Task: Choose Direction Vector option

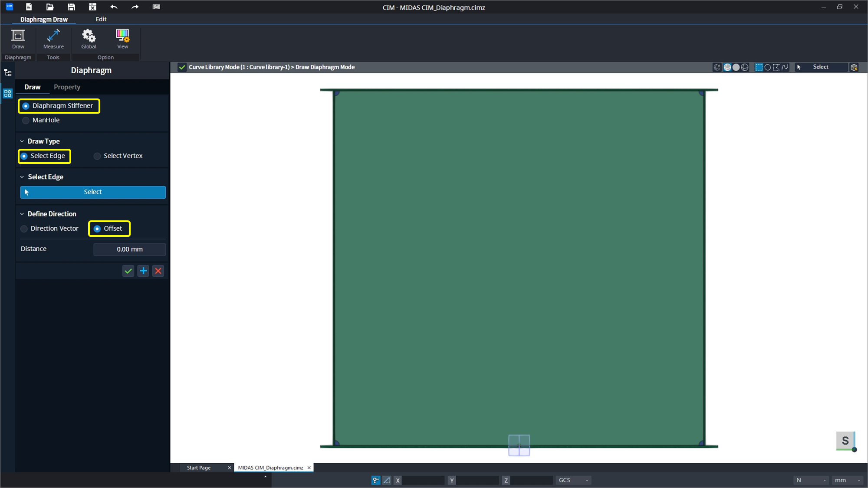Action: coord(24,229)
